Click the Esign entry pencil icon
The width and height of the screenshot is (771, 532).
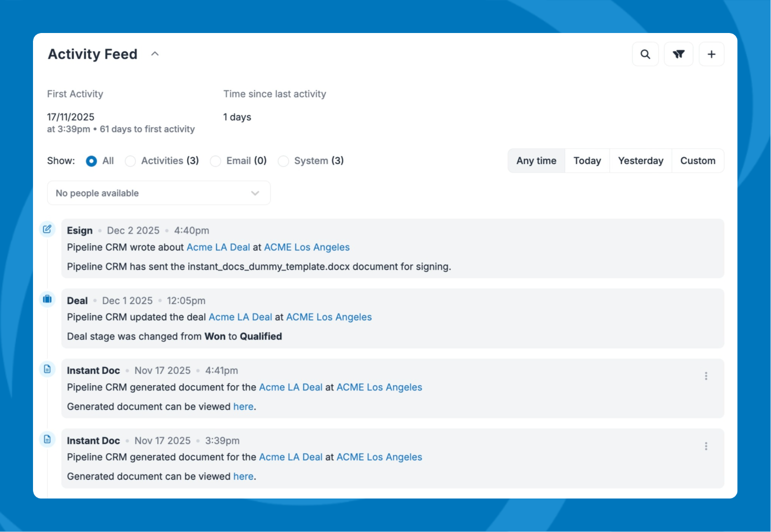tap(47, 229)
